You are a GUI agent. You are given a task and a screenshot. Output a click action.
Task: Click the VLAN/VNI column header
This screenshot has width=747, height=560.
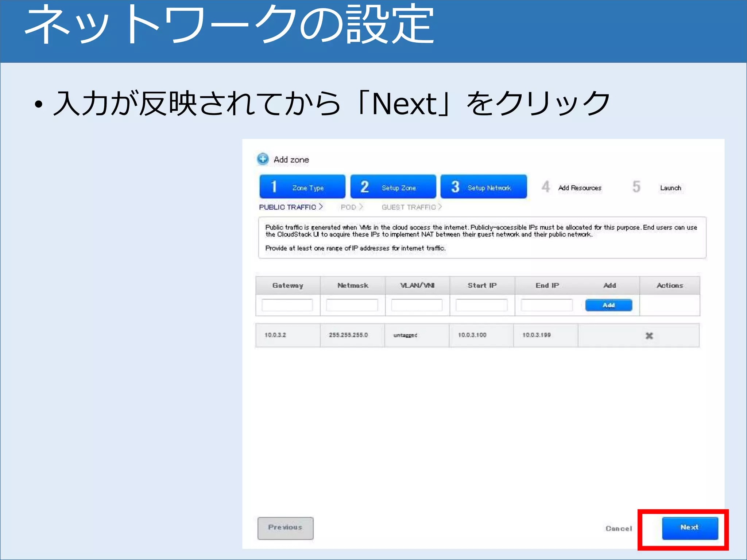point(417,285)
